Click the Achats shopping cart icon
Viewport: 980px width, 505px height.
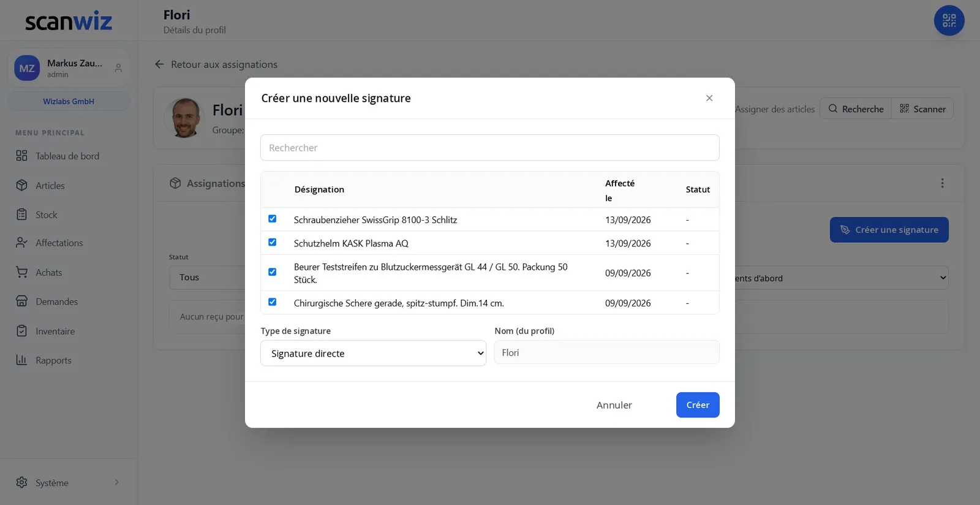click(x=21, y=272)
